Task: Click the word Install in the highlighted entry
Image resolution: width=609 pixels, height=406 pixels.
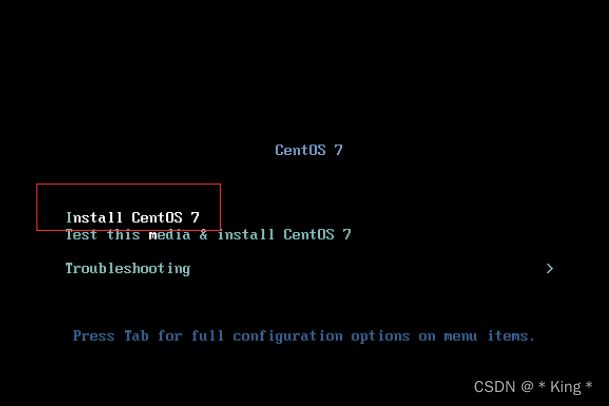Action: point(94,218)
